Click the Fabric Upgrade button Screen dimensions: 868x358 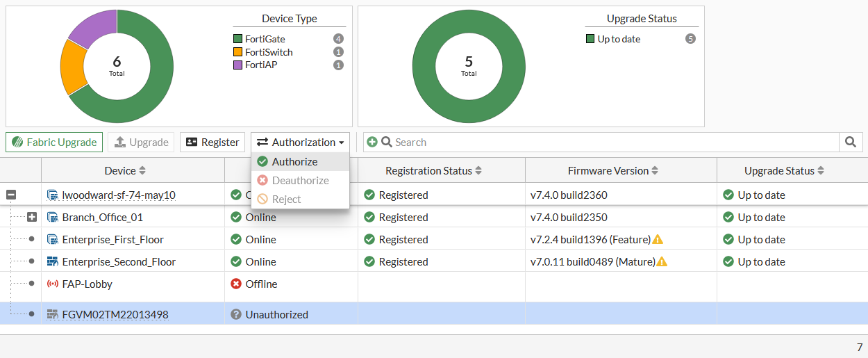click(54, 143)
